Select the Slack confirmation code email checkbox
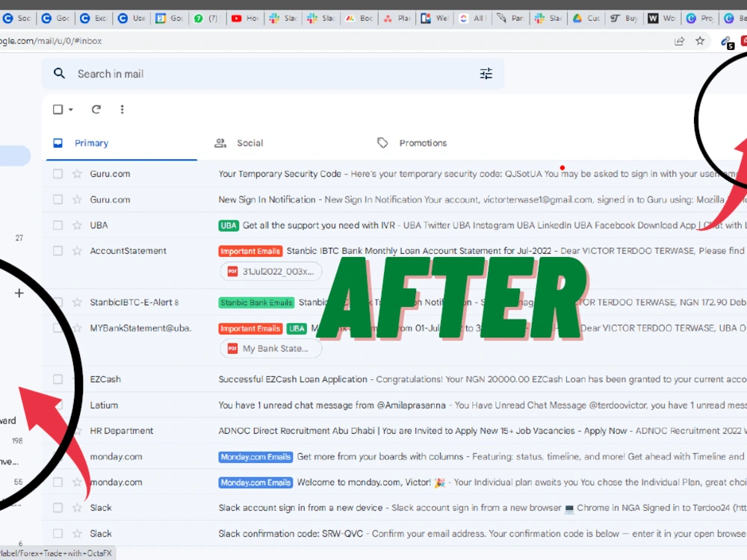Viewport: 747px width, 560px height. pyautogui.click(x=58, y=534)
